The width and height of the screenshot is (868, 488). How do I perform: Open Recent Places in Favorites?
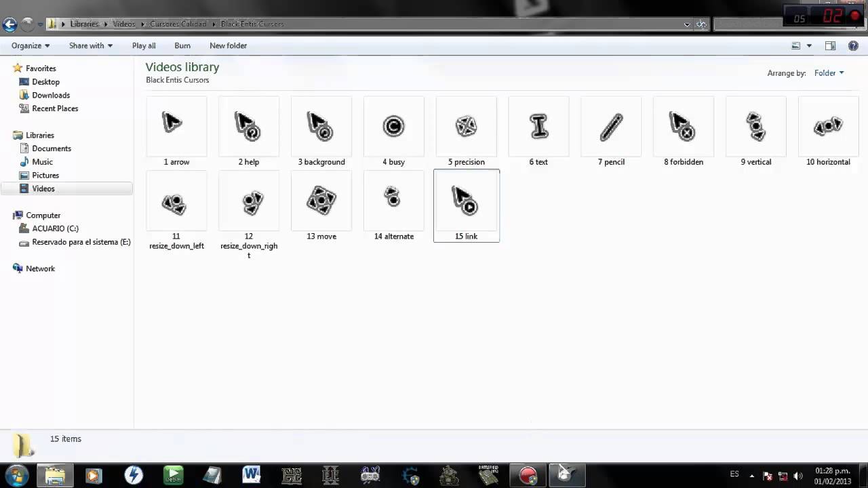point(55,108)
